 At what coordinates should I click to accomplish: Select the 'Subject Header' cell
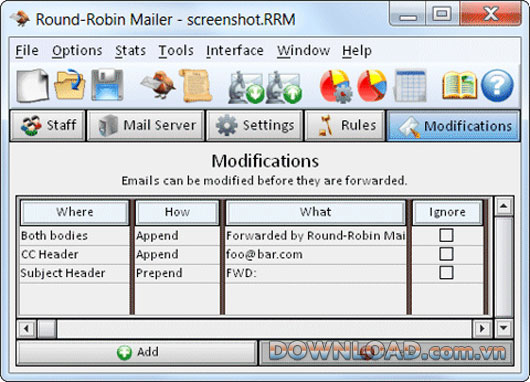pos(74,273)
